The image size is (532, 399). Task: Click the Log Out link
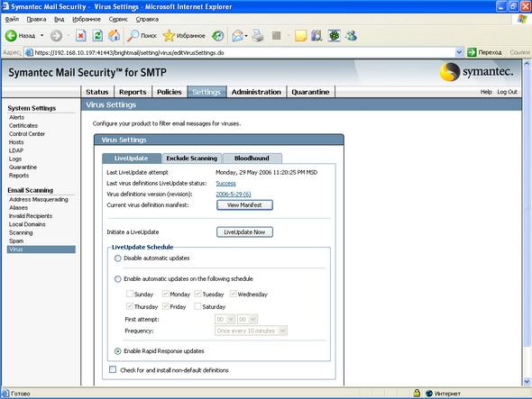(508, 92)
